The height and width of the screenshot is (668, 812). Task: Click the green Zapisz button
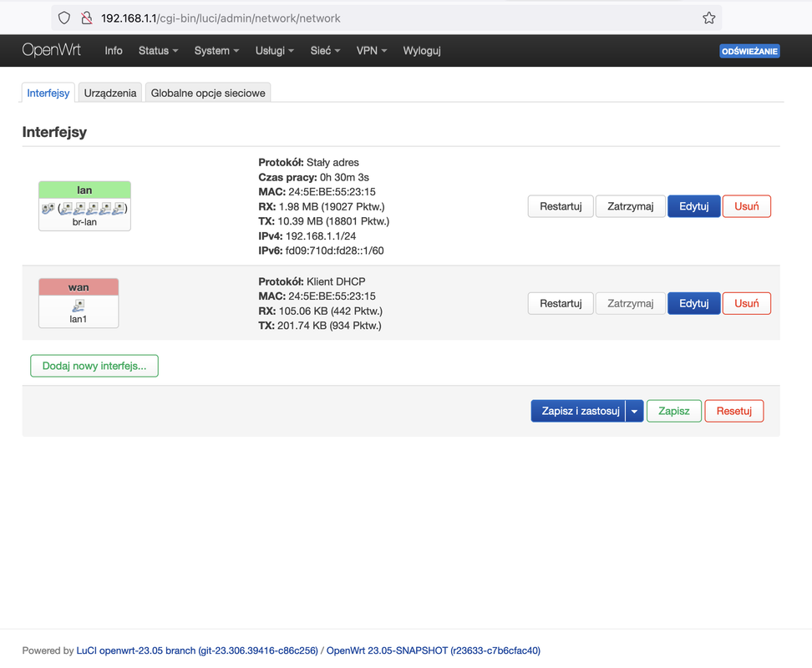(673, 411)
